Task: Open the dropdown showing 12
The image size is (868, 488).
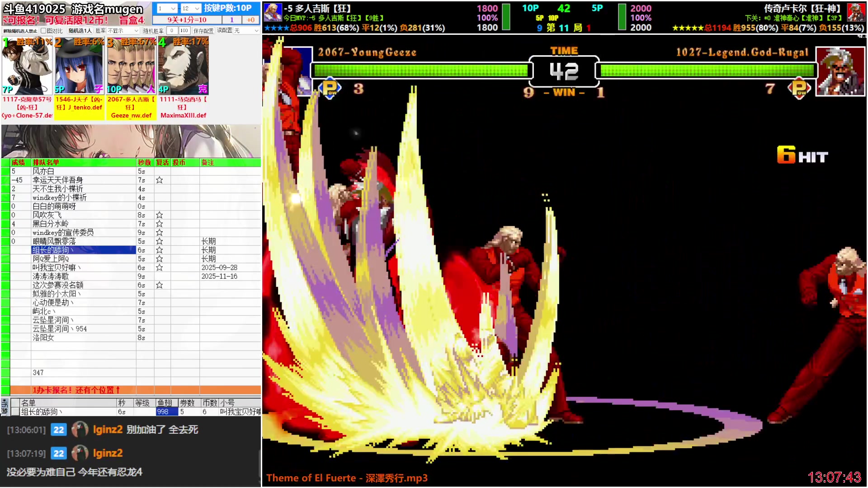Action: coord(190,8)
